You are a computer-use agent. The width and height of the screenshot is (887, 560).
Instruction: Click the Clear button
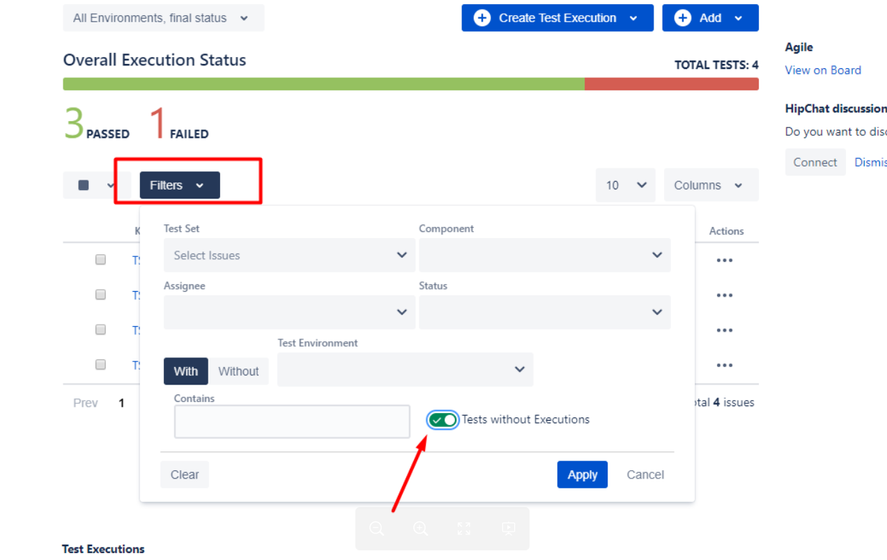tap(184, 475)
